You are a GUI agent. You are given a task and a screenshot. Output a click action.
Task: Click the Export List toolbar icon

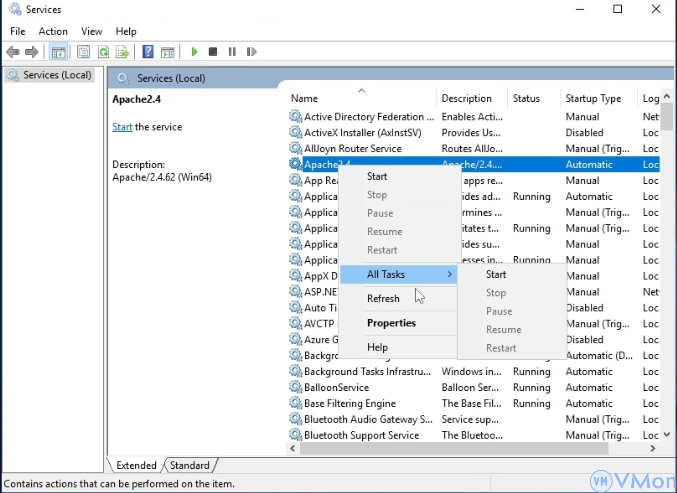[x=122, y=52]
